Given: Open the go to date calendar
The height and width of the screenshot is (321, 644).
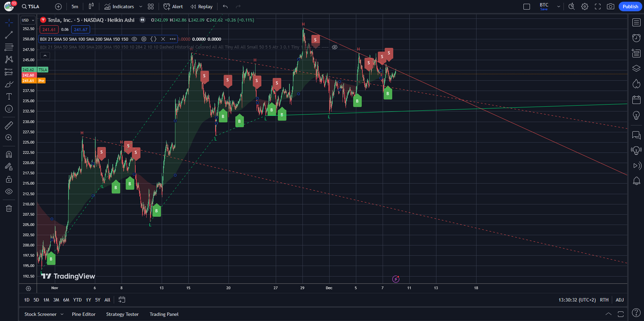Looking at the screenshot, I should [122, 300].
